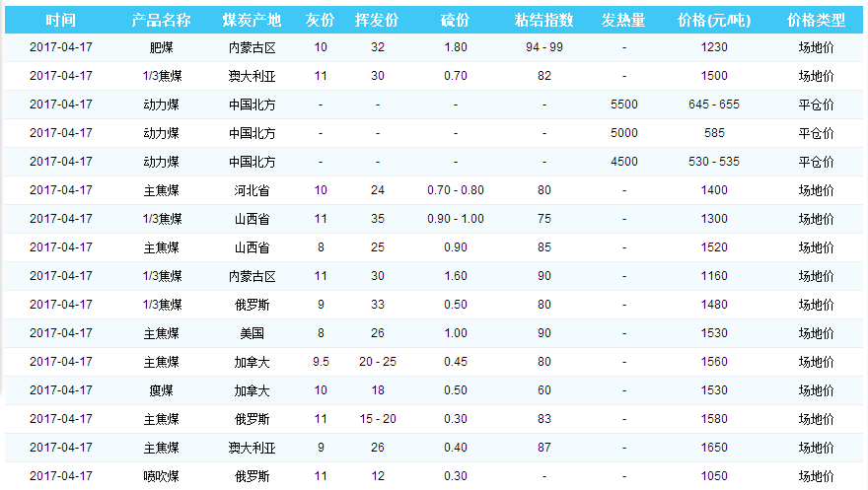Click the 时间 column header
The image size is (868, 490).
[60, 21]
